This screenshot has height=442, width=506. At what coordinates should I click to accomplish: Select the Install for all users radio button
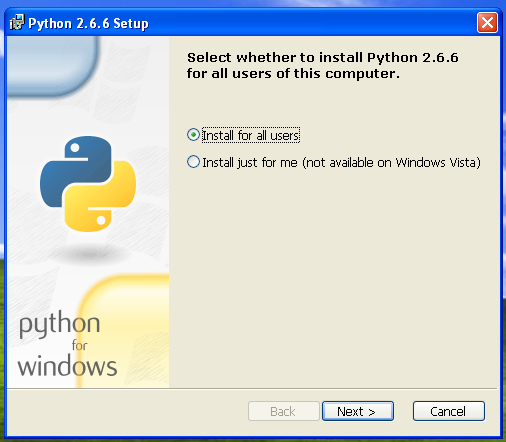click(193, 135)
